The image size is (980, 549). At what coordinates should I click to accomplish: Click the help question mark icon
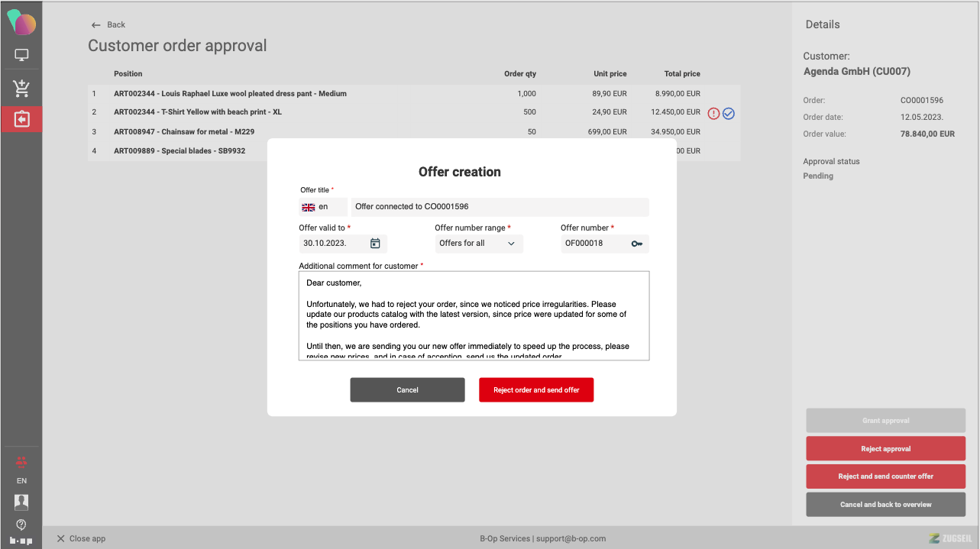tap(21, 524)
